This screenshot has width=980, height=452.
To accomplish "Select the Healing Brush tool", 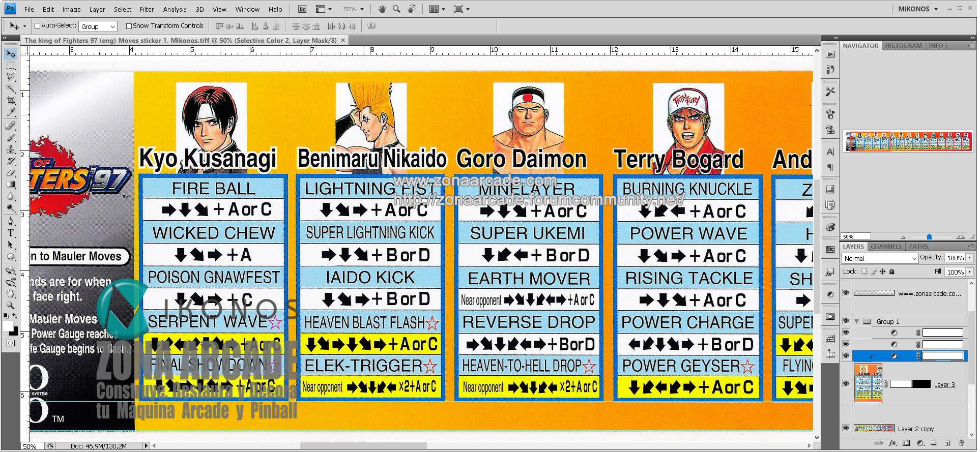I will 11,126.
